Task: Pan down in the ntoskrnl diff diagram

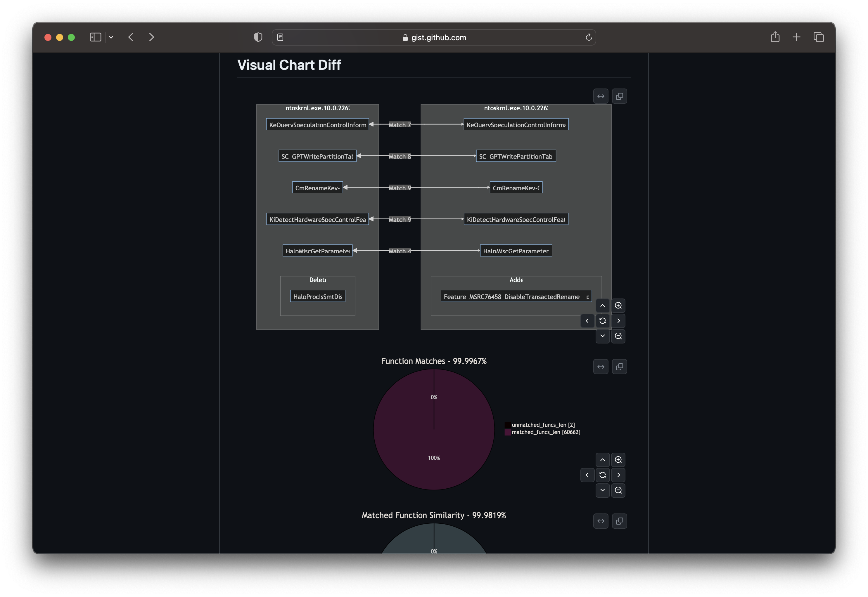Action: point(602,336)
